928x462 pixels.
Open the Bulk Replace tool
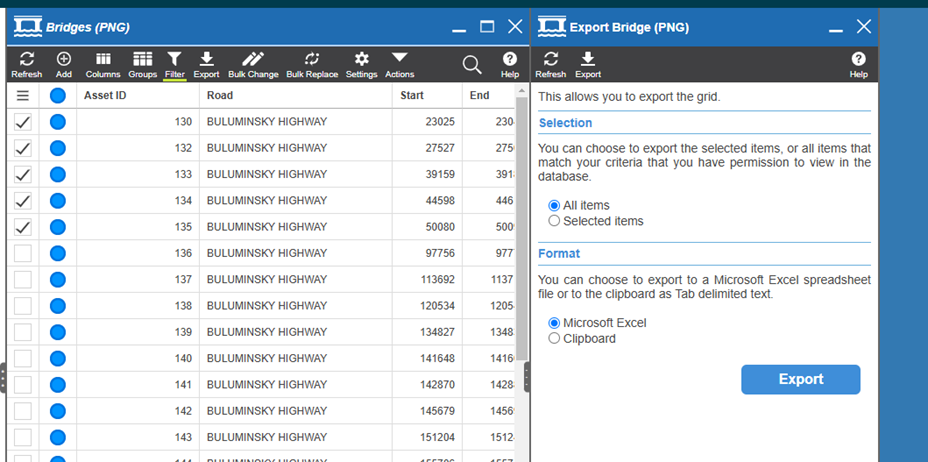(312, 64)
